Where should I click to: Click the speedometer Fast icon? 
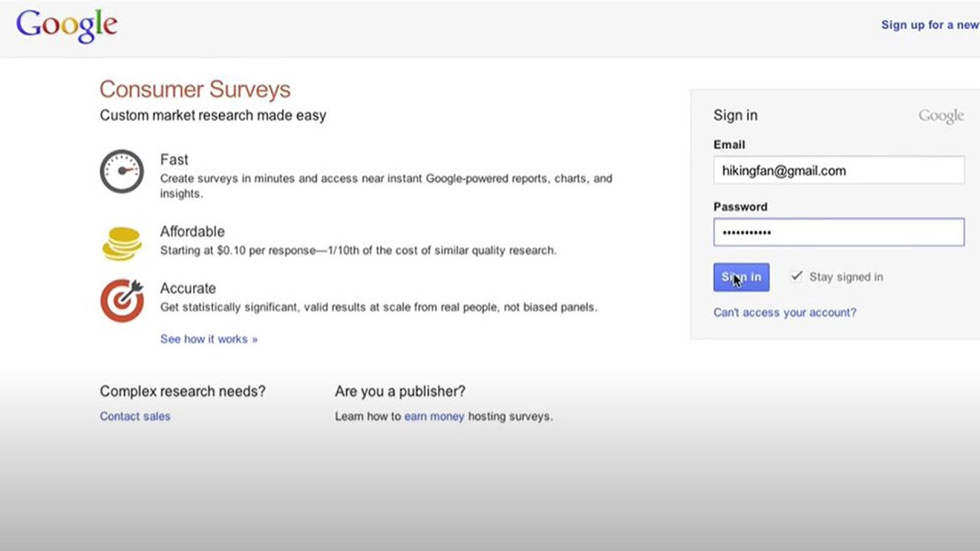tap(122, 171)
